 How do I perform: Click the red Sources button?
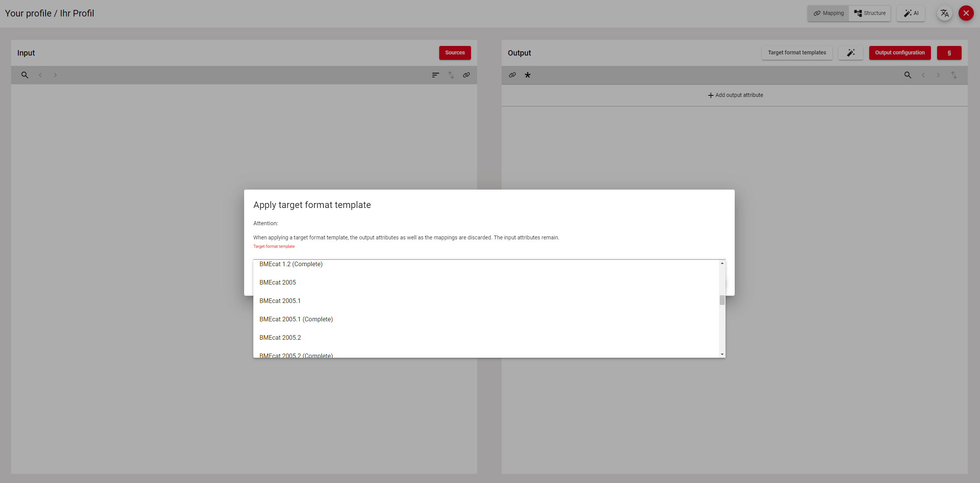tap(455, 53)
